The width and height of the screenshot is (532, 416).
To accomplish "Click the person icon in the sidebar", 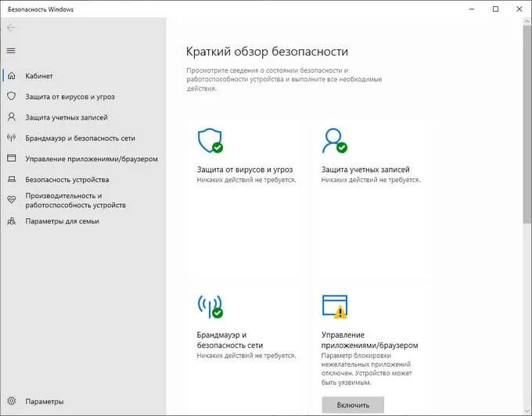I will click(x=12, y=117).
